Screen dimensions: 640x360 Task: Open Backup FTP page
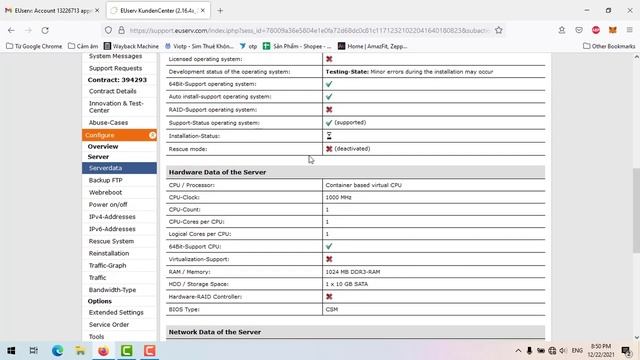[106, 180]
